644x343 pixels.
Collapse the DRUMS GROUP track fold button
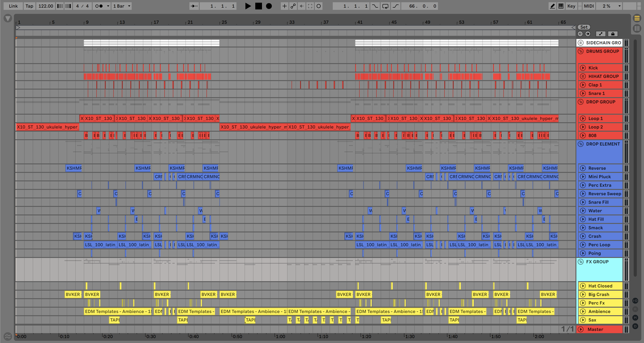click(581, 51)
